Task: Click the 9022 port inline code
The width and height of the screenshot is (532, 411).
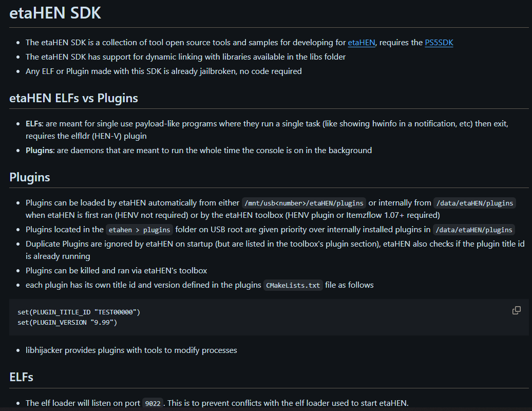Action: pyautogui.click(x=153, y=403)
